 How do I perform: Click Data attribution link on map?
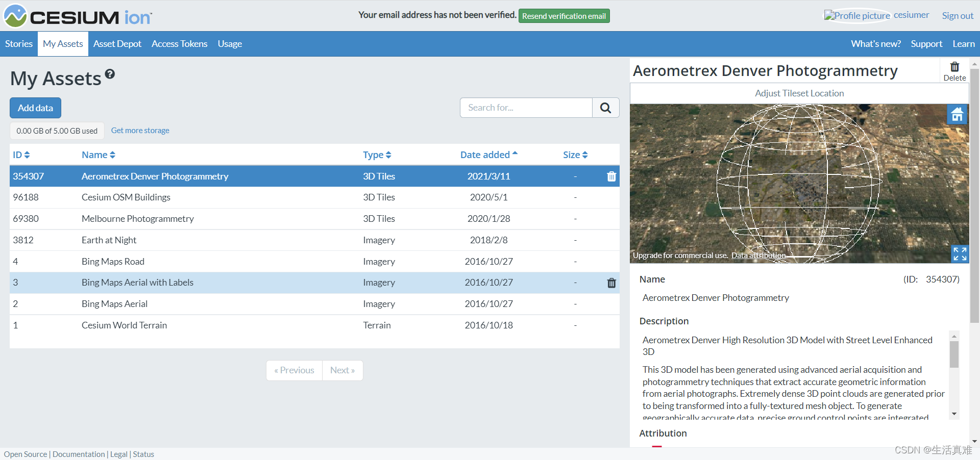pyautogui.click(x=758, y=255)
